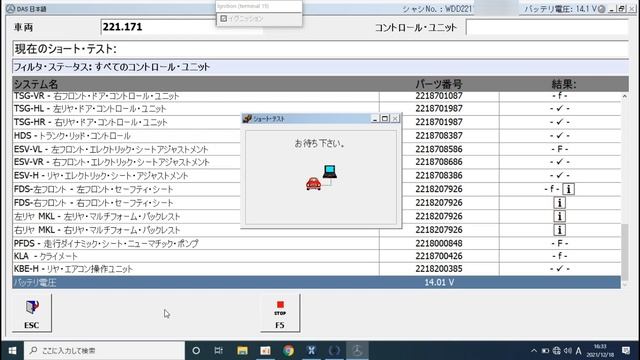
Task: Switch to Mercedes DAS taskbar app
Action: (357, 351)
